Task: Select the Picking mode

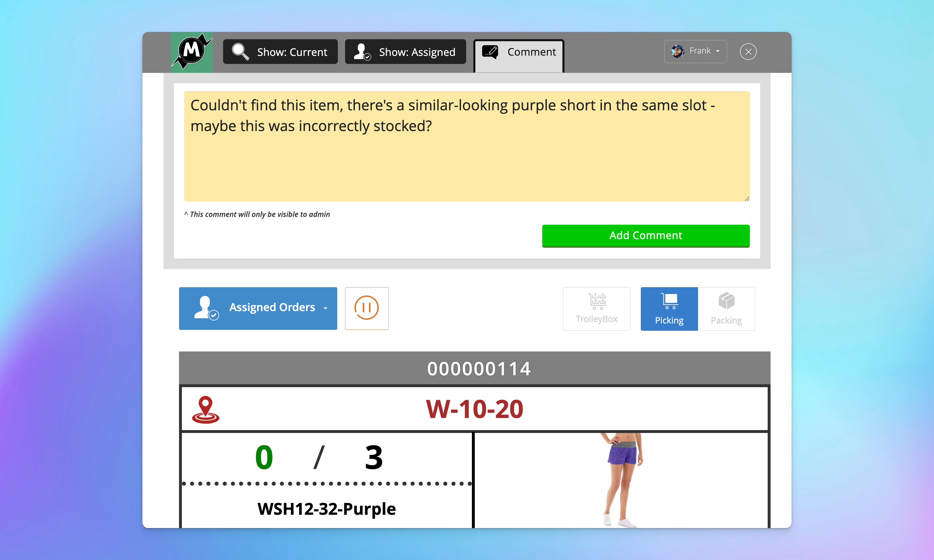Action: coord(669,309)
